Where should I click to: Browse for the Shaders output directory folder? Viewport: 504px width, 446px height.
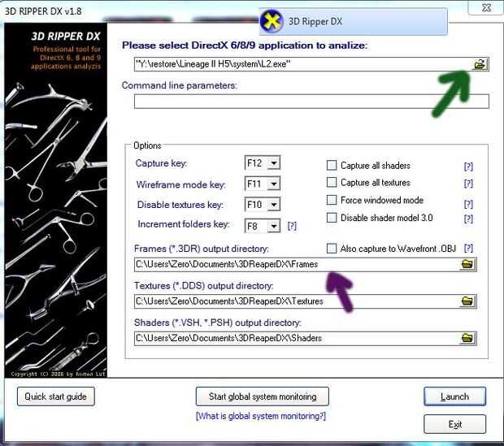pyautogui.click(x=467, y=338)
